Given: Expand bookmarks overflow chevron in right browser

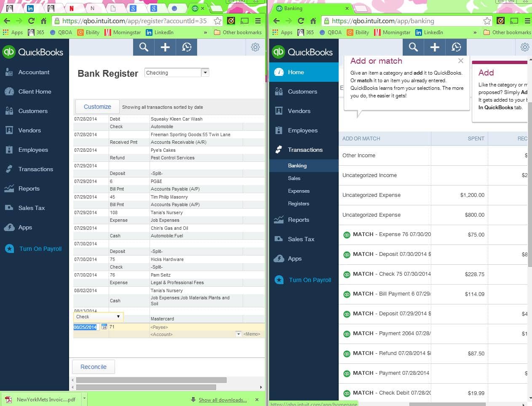Looking at the screenshot, I should 475,32.
